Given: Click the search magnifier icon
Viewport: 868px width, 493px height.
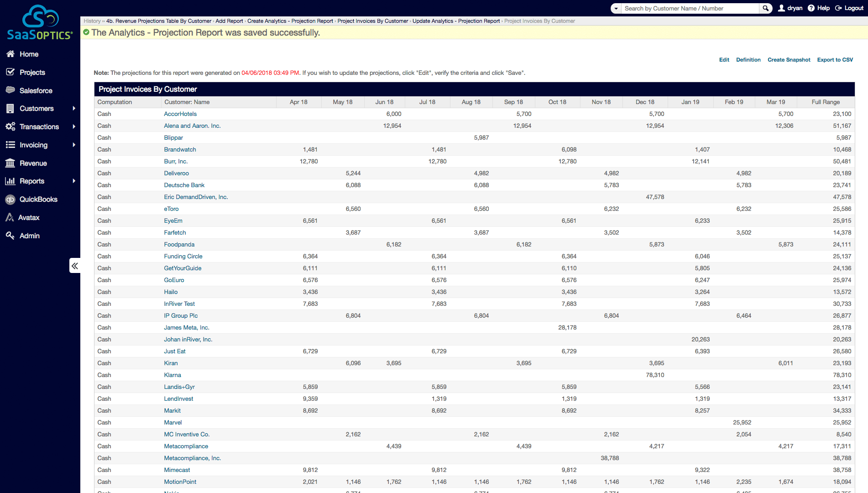Looking at the screenshot, I should click(766, 8).
